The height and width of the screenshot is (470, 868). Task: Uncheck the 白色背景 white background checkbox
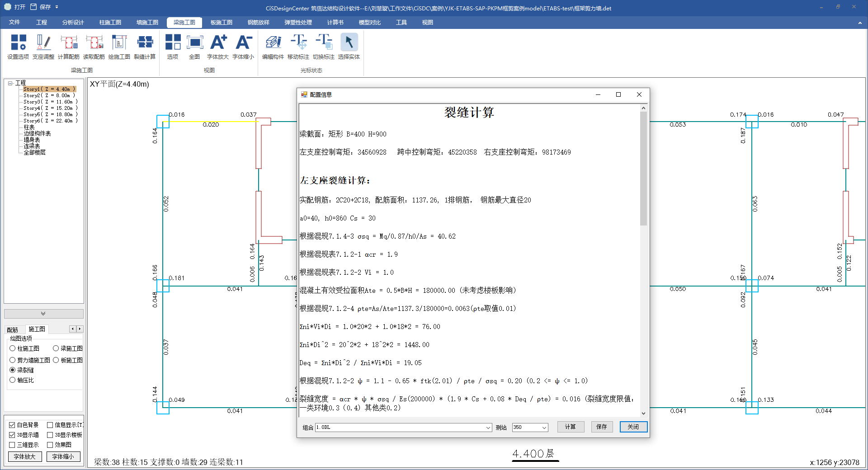(12, 425)
